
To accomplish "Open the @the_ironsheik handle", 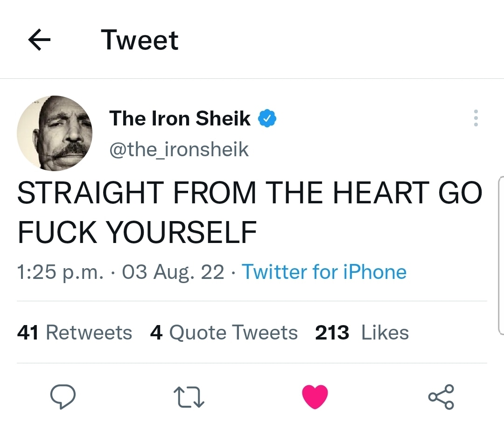I will coord(179,149).
